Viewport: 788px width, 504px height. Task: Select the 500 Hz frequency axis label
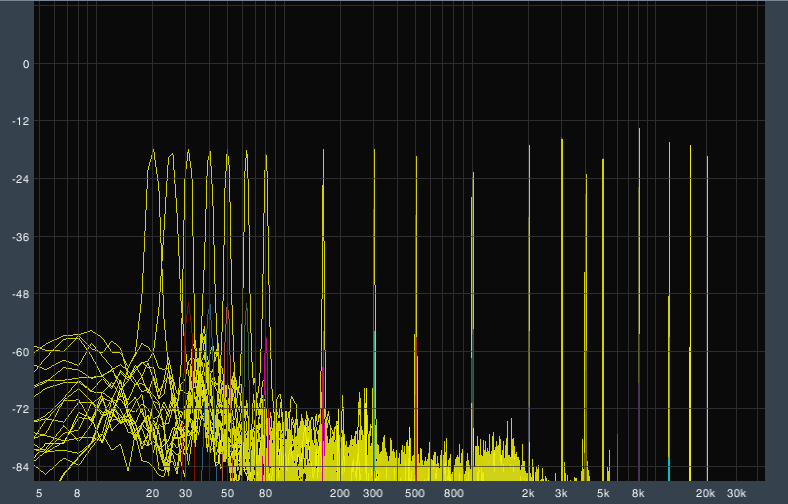coord(416,494)
